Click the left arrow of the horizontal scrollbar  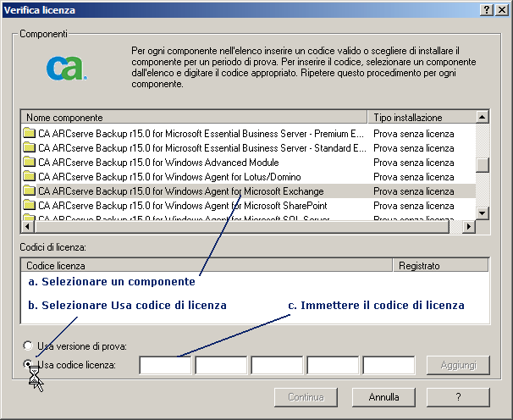click(27, 227)
